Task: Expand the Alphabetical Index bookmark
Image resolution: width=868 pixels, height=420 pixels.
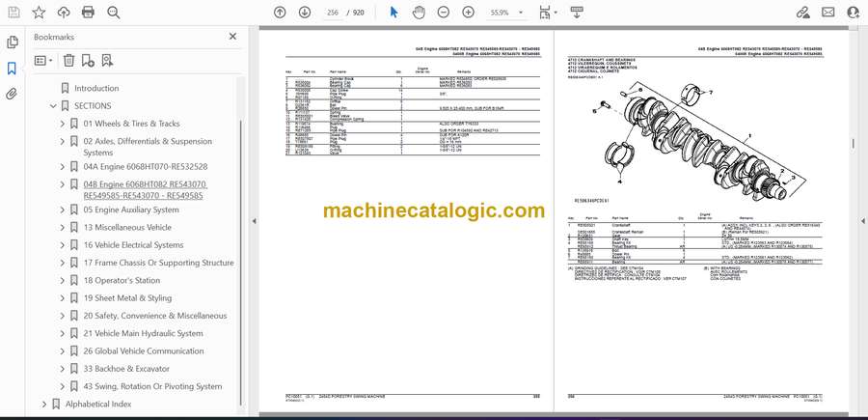Action: (44, 404)
